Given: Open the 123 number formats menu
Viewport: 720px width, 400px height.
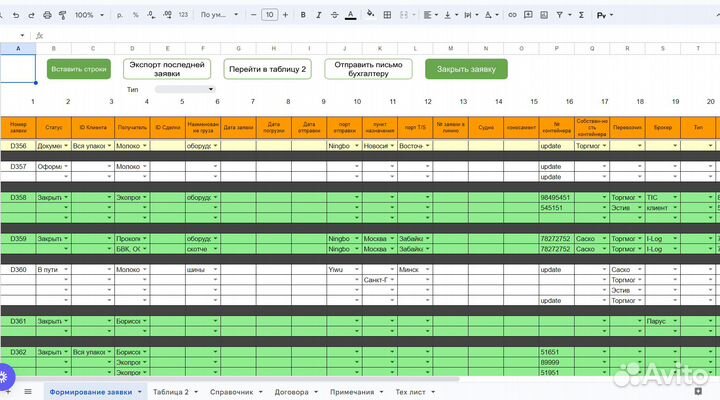Looking at the screenshot, I should click(x=183, y=15).
